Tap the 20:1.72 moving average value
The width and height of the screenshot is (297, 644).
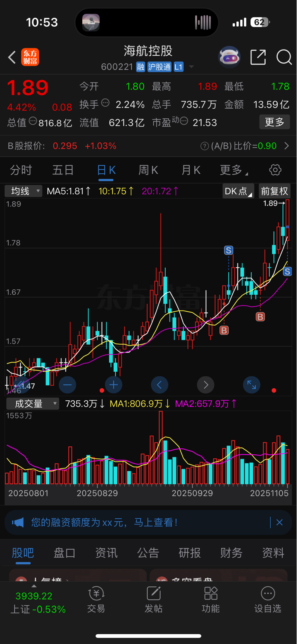(x=160, y=191)
